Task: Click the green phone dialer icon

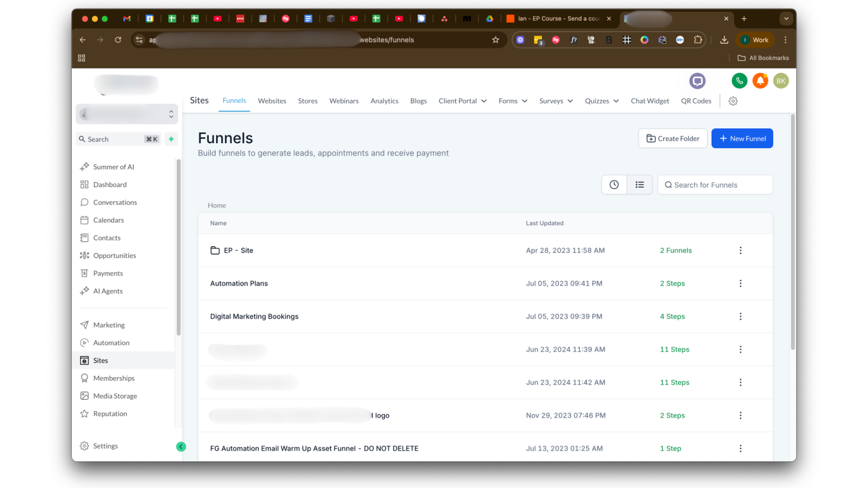Action: tap(739, 81)
